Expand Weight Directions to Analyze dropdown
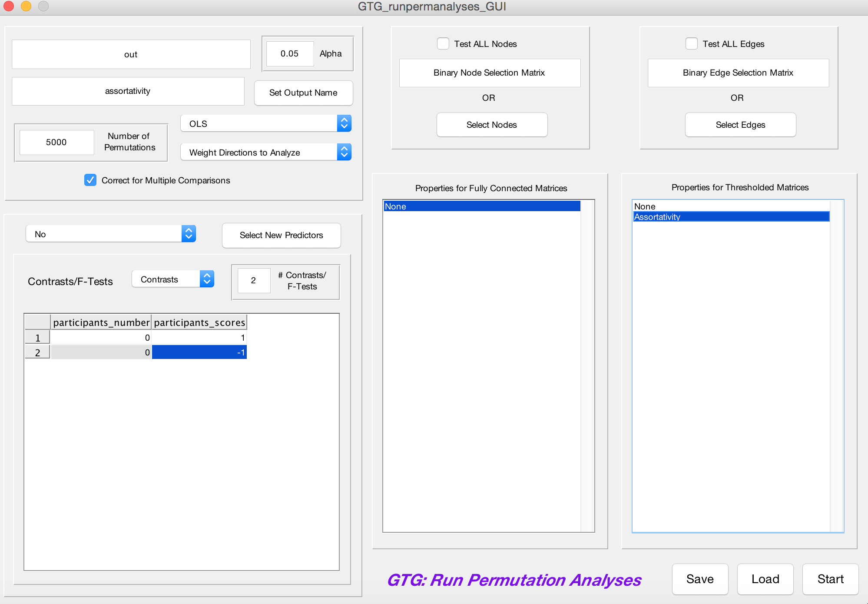 click(265, 153)
